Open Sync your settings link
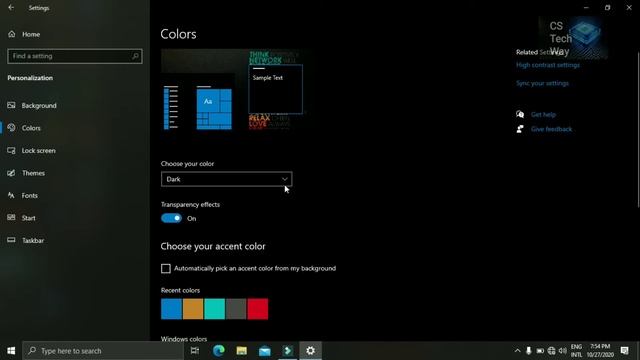The height and width of the screenshot is (360, 640). pyautogui.click(x=542, y=83)
